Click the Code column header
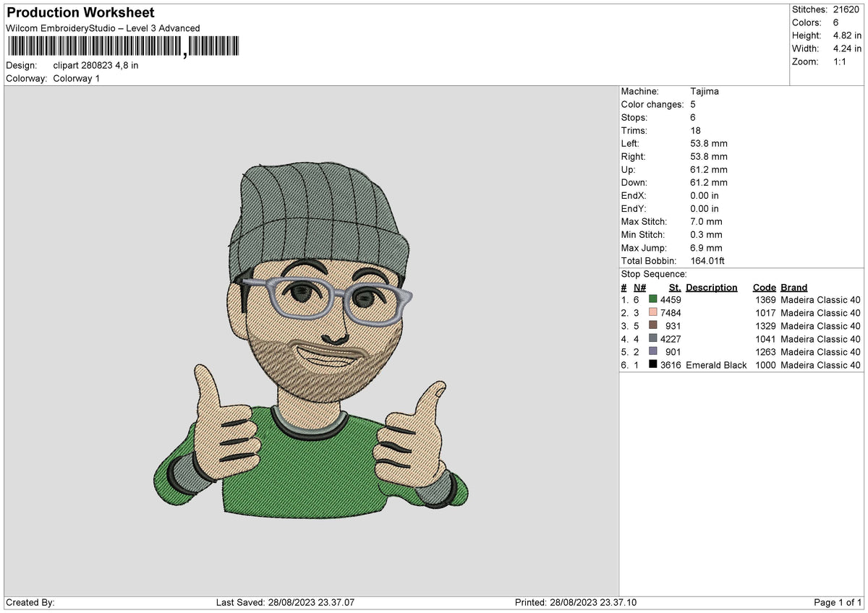Screen dimensions: 868x613 pyautogui.click(x=765, y=288)
